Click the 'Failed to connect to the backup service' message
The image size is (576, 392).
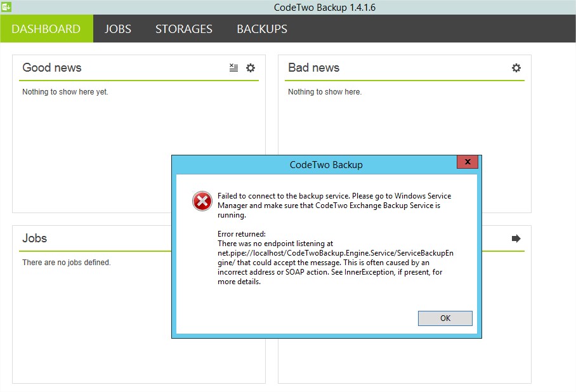point(334,206)
